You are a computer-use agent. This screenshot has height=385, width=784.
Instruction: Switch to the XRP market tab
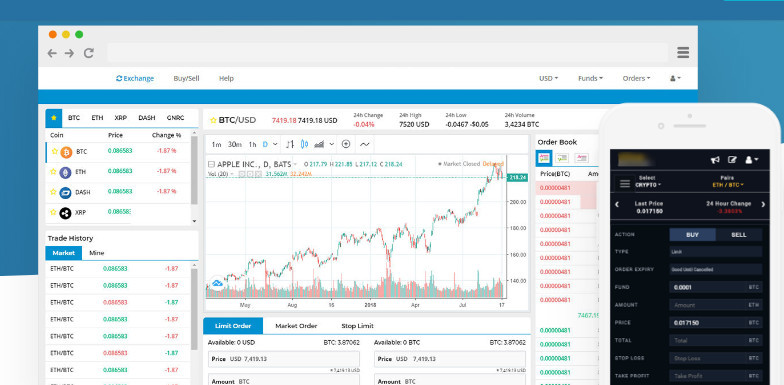[120, 118]
